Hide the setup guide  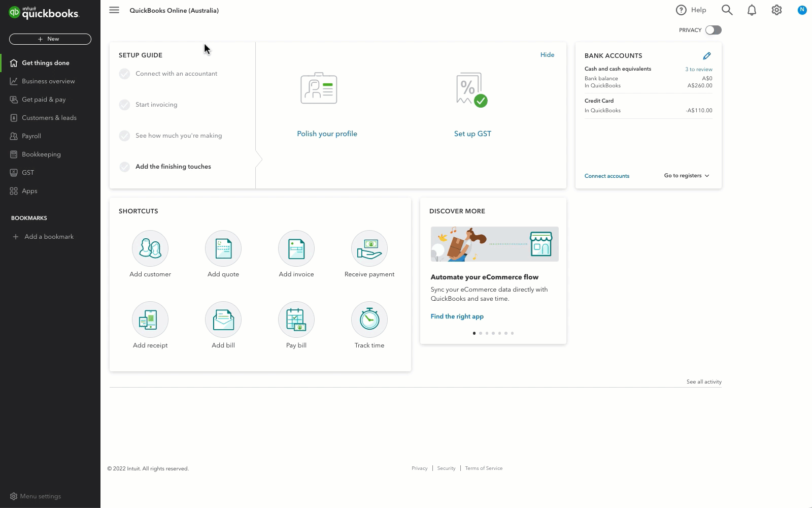click(x=547, y=55)
